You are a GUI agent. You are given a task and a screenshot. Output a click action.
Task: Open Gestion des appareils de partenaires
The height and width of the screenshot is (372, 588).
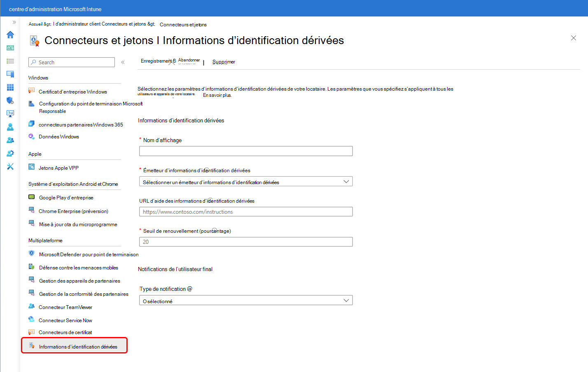tap(79, 281)
